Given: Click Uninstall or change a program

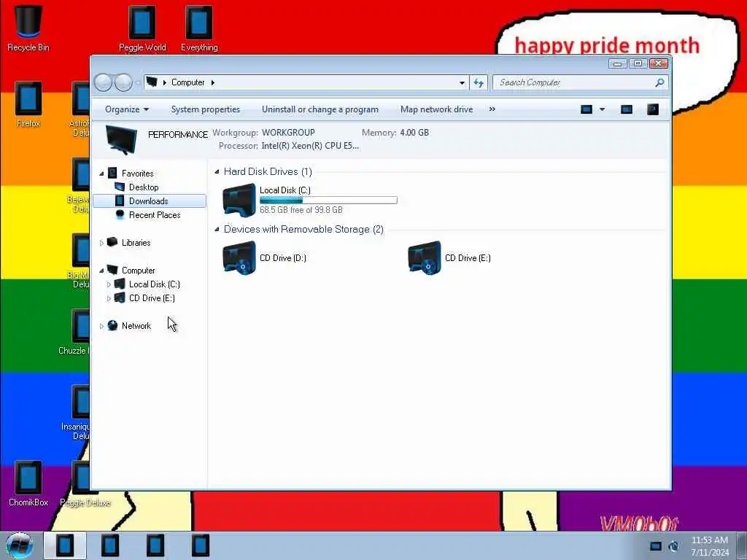Looking at the screenshot, I should [x=320, y=109].
